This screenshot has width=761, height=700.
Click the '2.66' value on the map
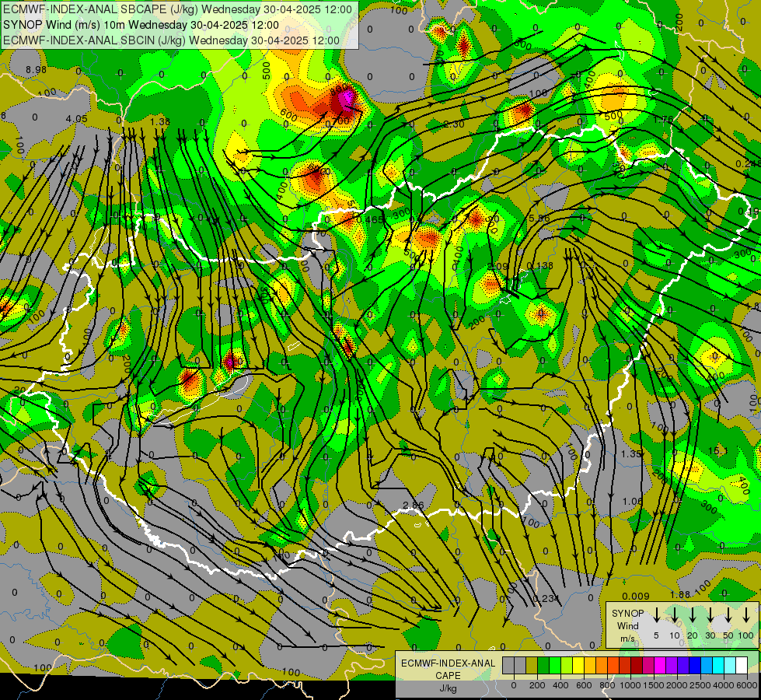[x=413, y=506]
